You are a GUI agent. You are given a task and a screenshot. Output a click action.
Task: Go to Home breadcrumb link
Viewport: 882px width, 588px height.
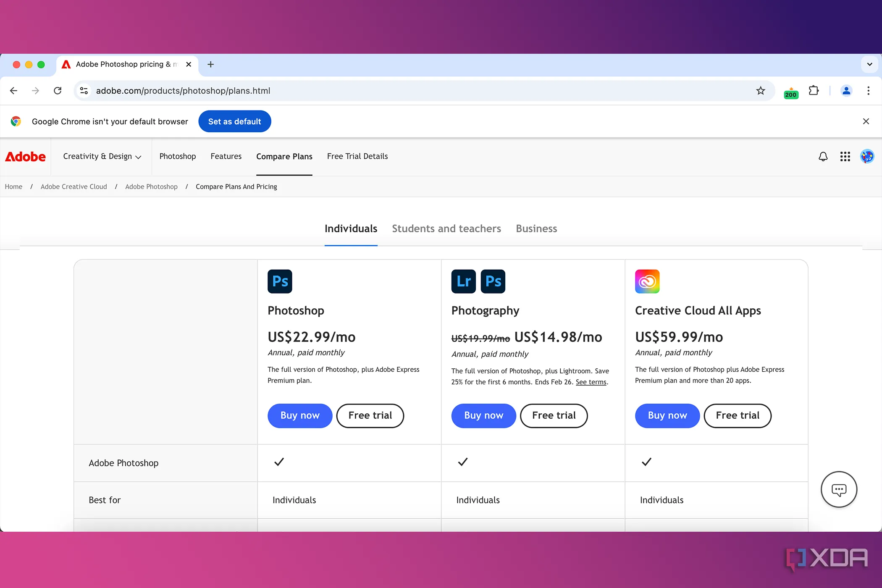[x=13, y=186]
